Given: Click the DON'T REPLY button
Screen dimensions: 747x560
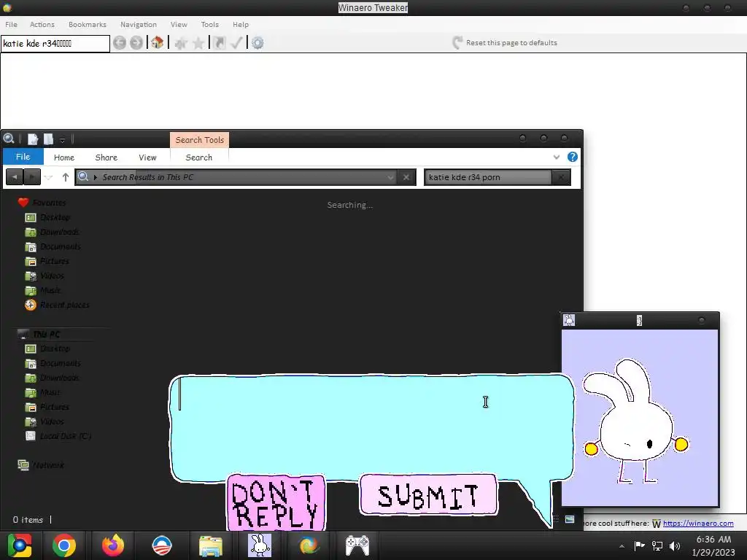Looking at the screenshot, I should pyautogui.click(x=276, y=502).
